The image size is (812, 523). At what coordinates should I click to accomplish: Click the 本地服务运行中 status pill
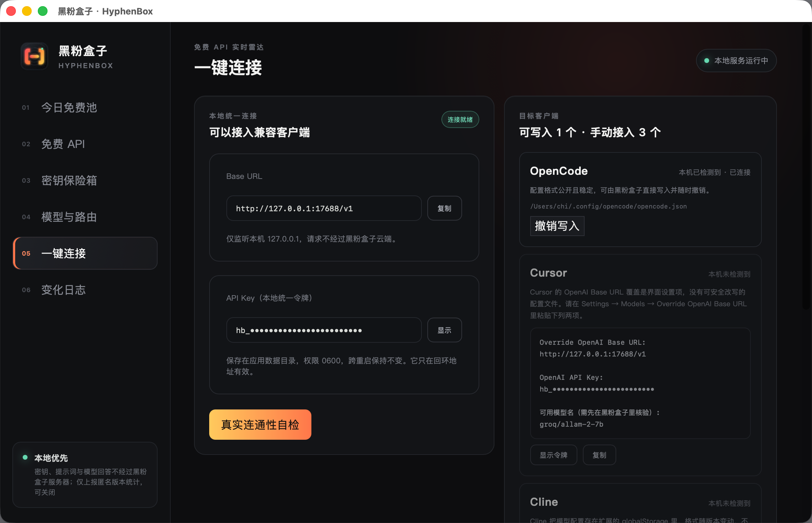coord(736,61)
